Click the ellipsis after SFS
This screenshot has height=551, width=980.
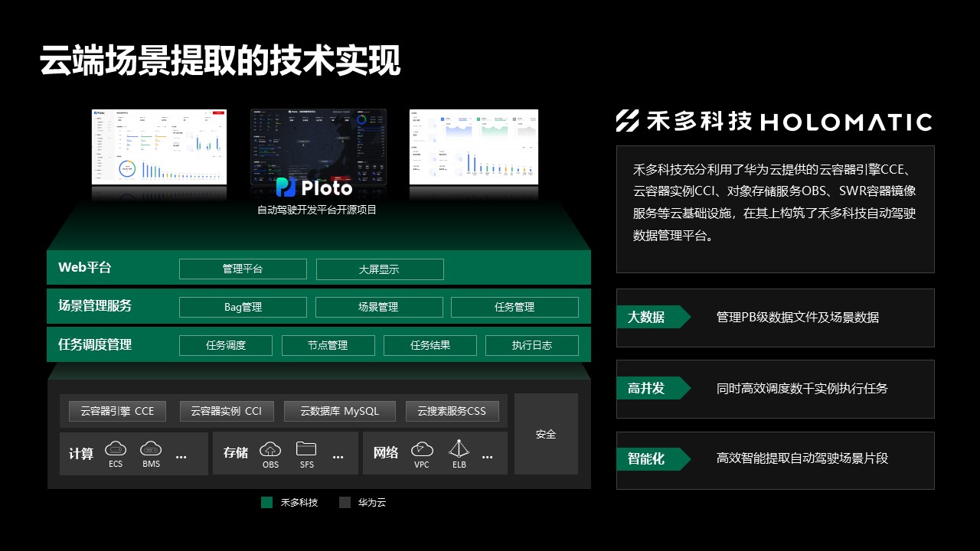tap(338, 457)
